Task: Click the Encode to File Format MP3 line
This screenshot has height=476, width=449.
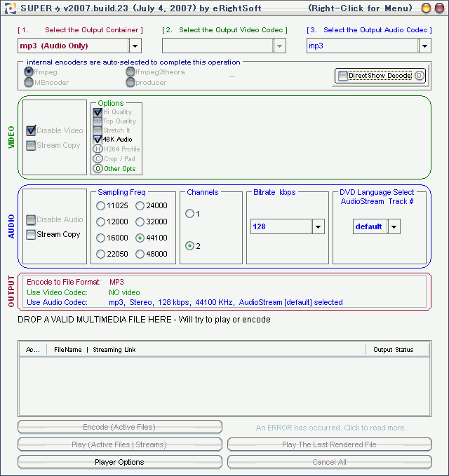Action: [x=75, y=282]
